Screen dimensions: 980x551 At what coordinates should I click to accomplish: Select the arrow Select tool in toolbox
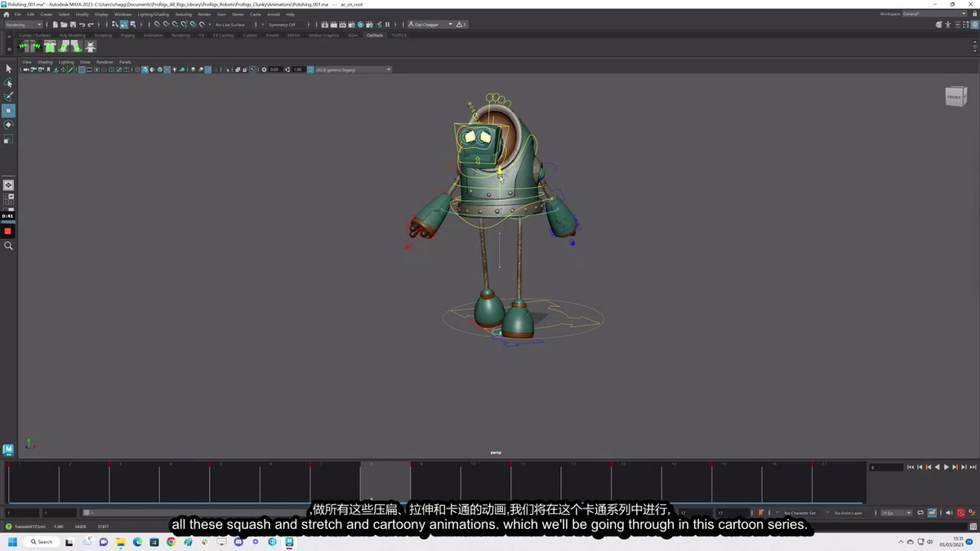[x=8, y=69]
